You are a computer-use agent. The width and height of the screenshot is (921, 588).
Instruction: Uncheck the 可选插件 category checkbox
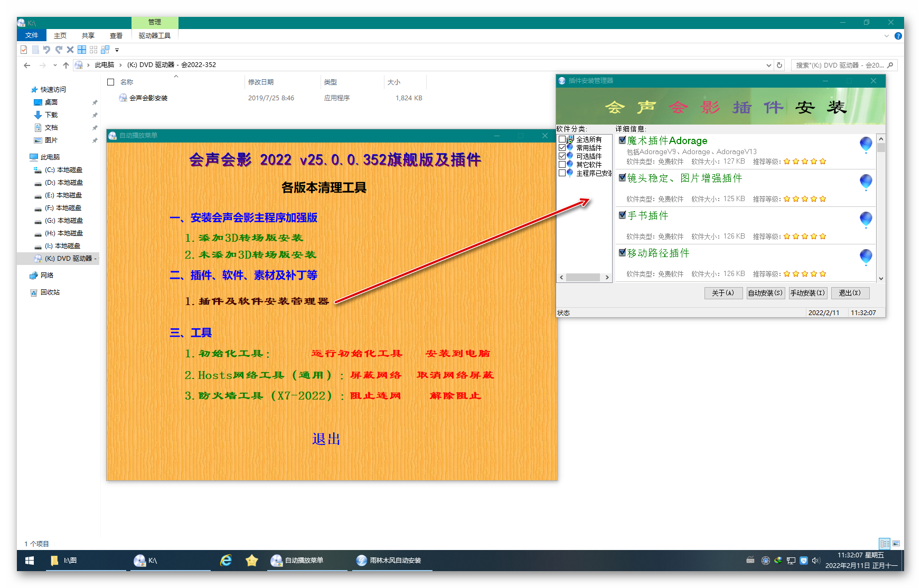coord(562,156)
